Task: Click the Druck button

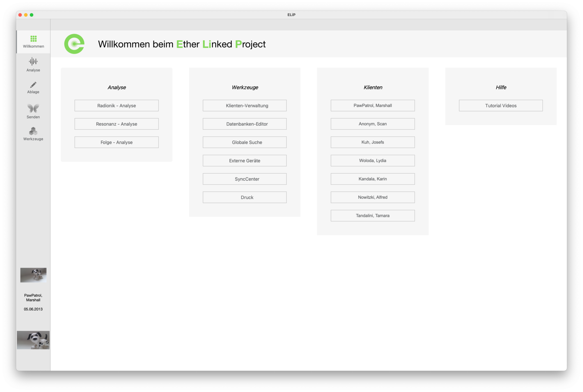Action: click(x=244, y=197)
